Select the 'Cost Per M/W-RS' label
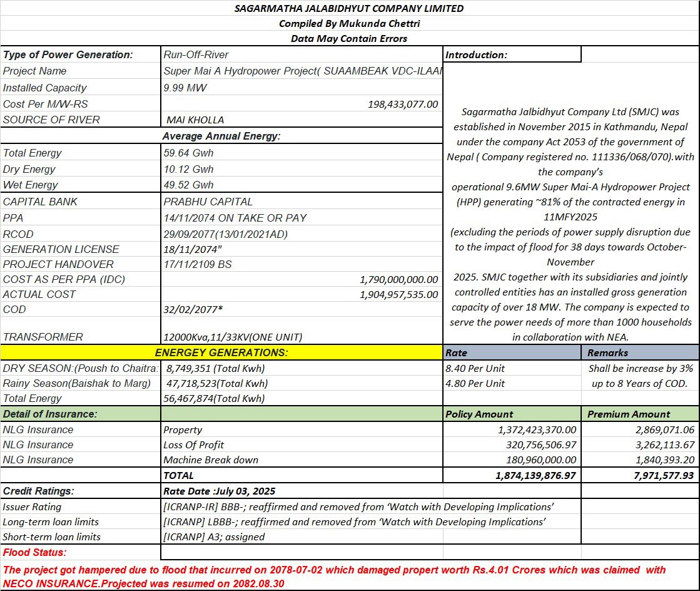 (45, 104)
